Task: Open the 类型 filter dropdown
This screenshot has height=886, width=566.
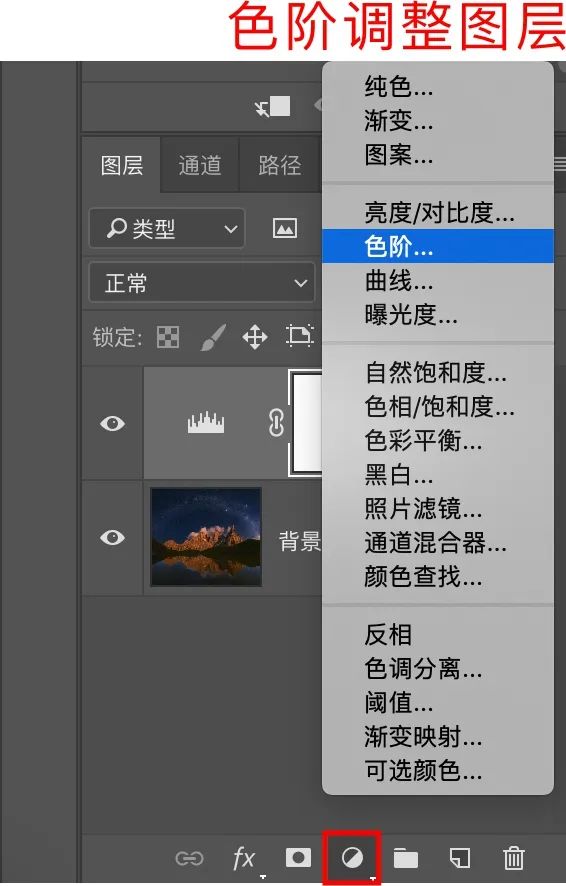Action: [x=167, y=228]
